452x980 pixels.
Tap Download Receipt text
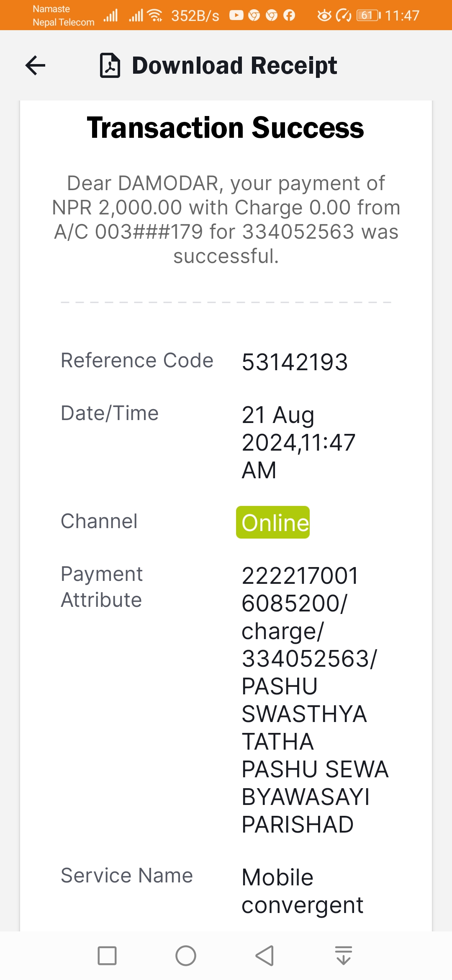[234, 65]
